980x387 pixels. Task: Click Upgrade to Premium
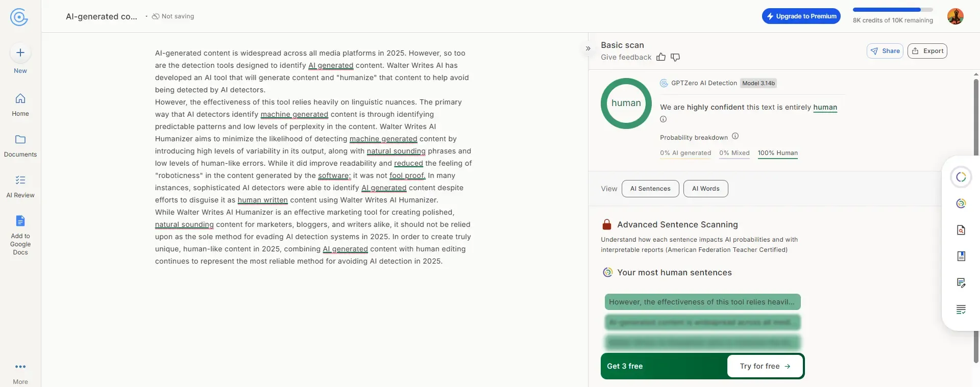tap(801, 16)
